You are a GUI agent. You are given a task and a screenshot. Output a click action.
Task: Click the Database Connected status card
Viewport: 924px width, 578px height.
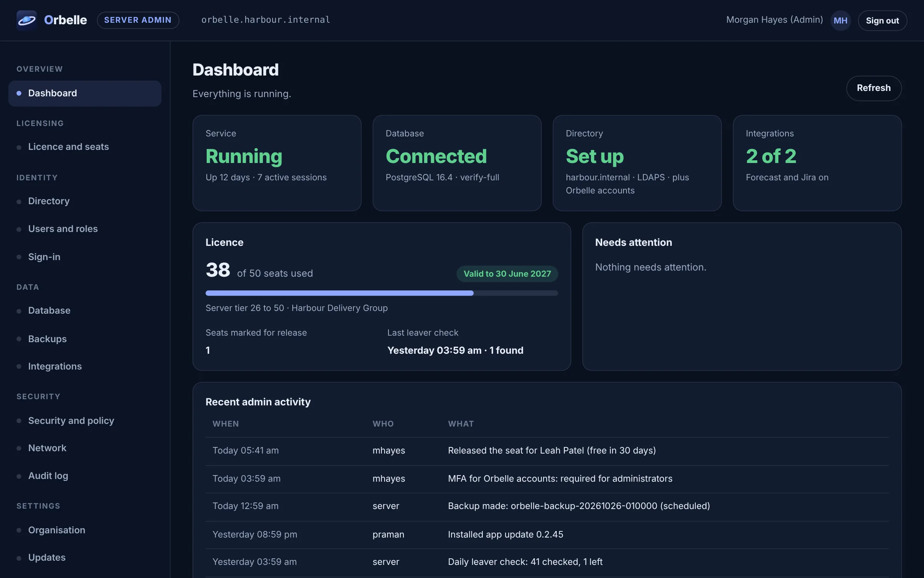click(x=457, y=163)
